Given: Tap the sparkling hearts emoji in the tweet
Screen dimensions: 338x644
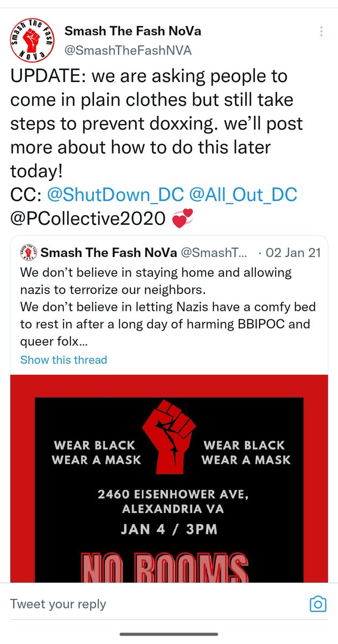Looking at the screenshot, I should (181, 218).
